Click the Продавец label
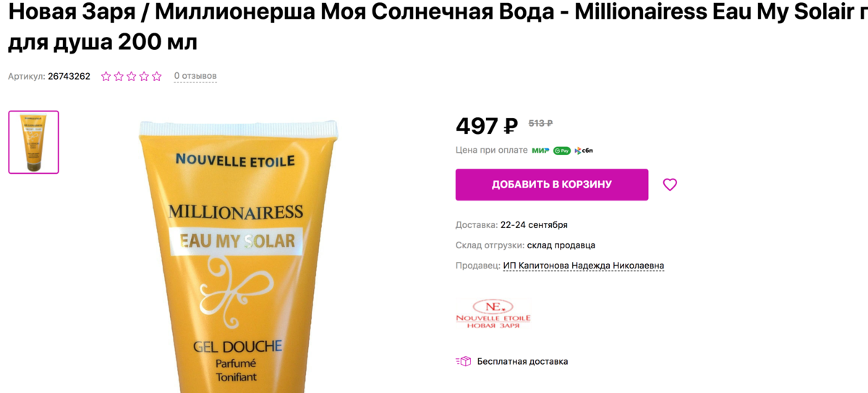 tap(478, 266)
